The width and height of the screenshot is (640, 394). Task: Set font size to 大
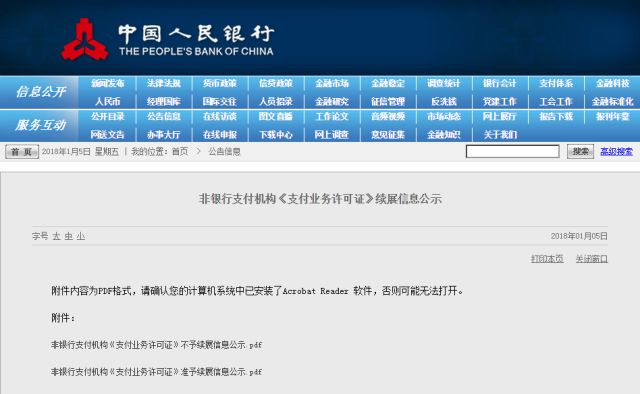click(56, 236)
